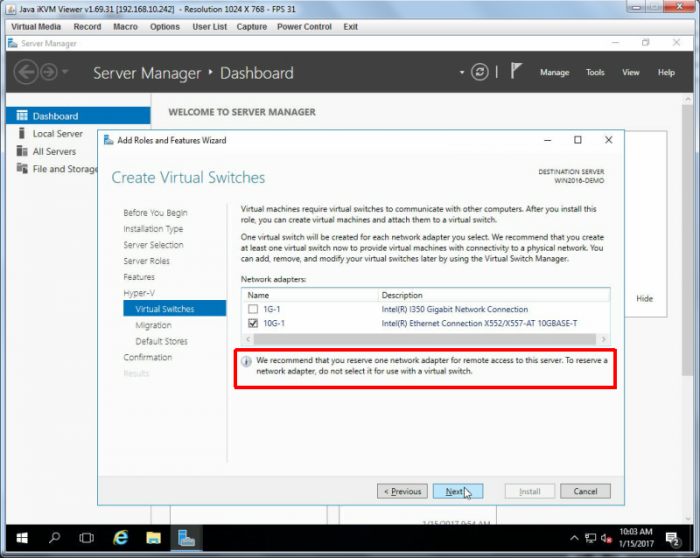The width and height of the screenshot is (700, 558).
Task: Select All Servers in the sidebar
Action: [x=54, y=151]
